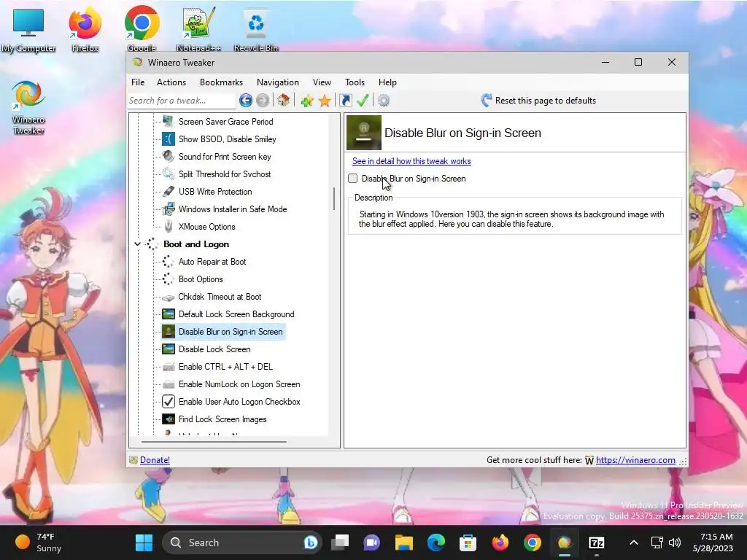Open weather widget showing 74°F Sunny
The width and height of the screenshot is (747, 560).
tap(38, 542)
